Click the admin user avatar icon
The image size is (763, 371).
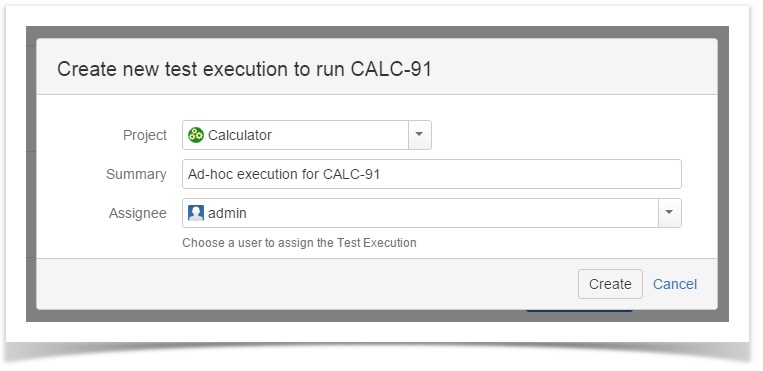(196, 213)
